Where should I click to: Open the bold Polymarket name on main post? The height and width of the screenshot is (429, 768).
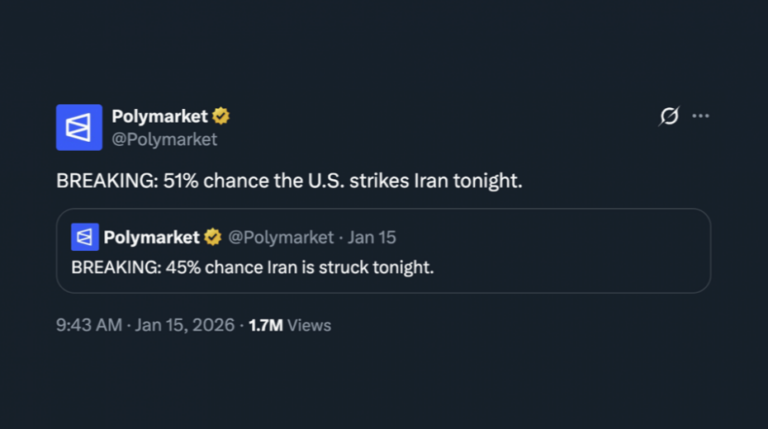pos(159,116)
